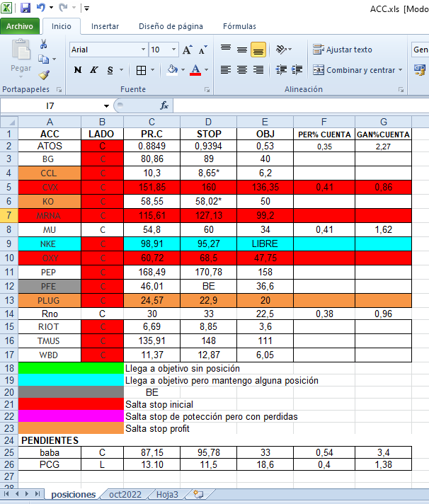Expand the font color dropdown arrow
The width and height of the screenshot is (429, 504).
point(206,70)
